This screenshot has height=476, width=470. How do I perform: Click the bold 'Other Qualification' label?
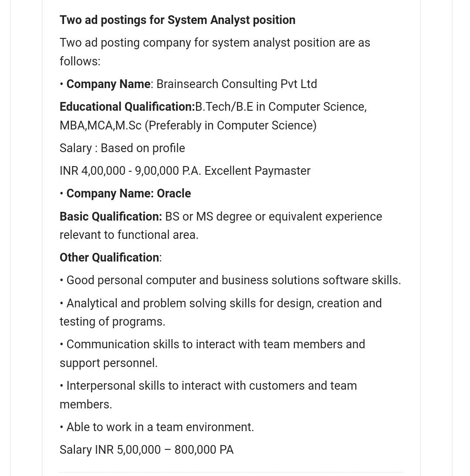point(109,258)
